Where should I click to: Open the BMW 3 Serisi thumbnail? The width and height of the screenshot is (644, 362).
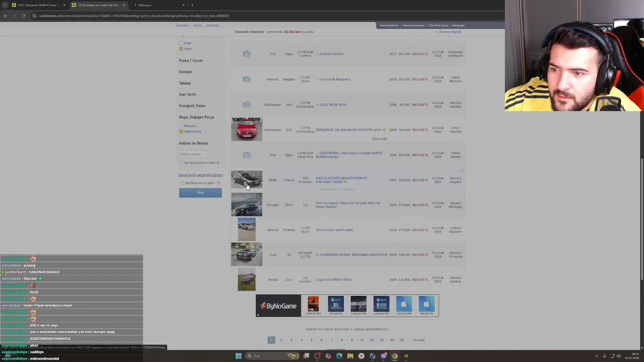247,180
